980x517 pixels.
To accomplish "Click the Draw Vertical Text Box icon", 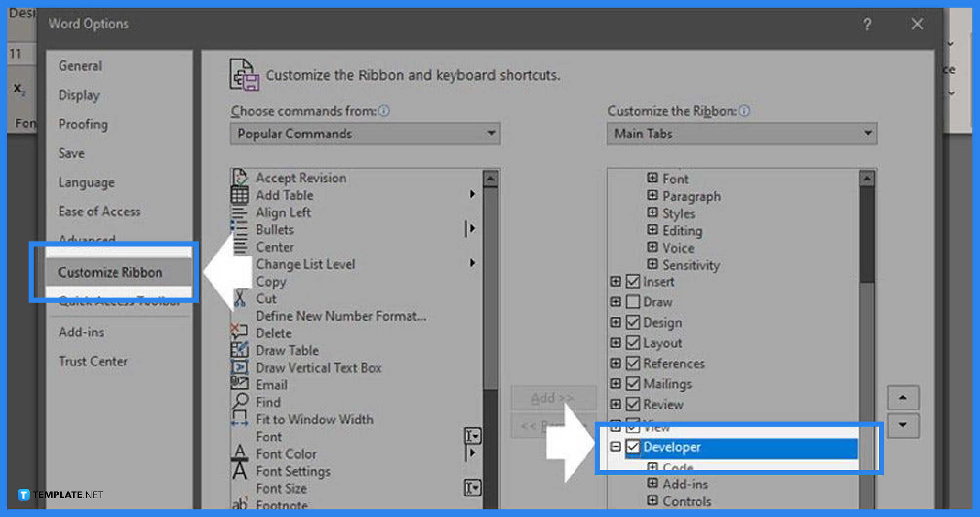I will tap(240, 367).
